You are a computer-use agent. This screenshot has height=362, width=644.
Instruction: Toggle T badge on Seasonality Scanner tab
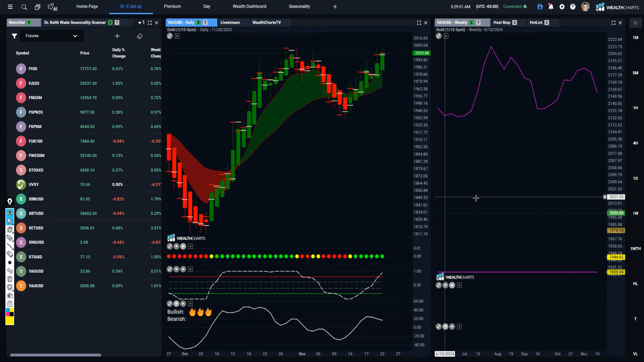(117, 22)
